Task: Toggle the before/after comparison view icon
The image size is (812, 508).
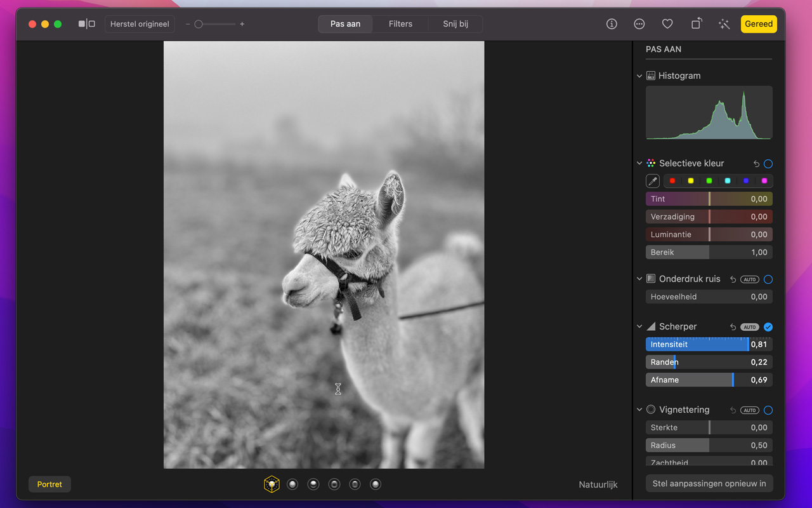Action: (86, 24)
